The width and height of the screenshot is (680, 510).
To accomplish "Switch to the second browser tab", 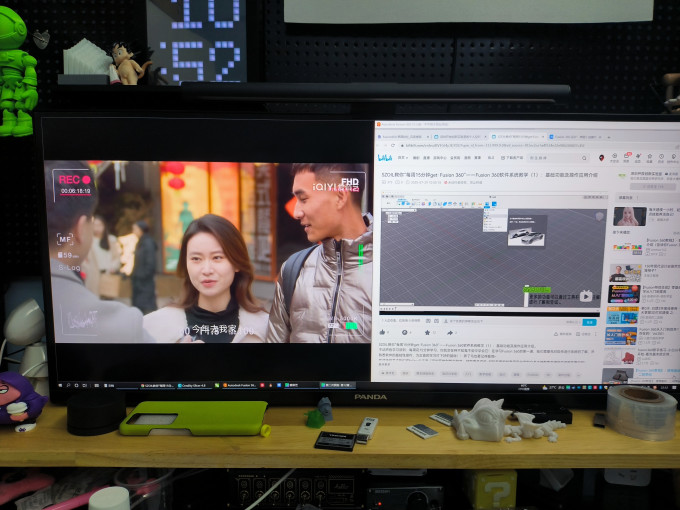I will tap(459, 137).
